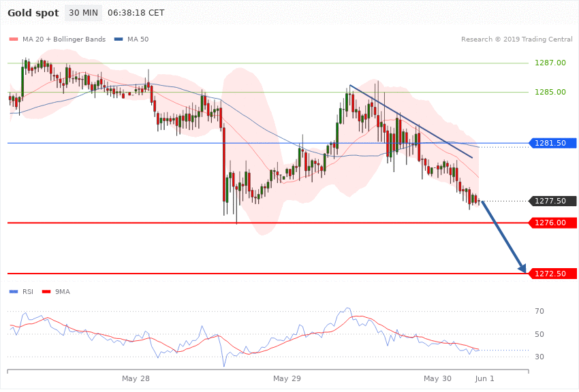Click the black 1277.50 current price tag
The width and height of the screenshot is (579, 392).
[x=553, y=201]
